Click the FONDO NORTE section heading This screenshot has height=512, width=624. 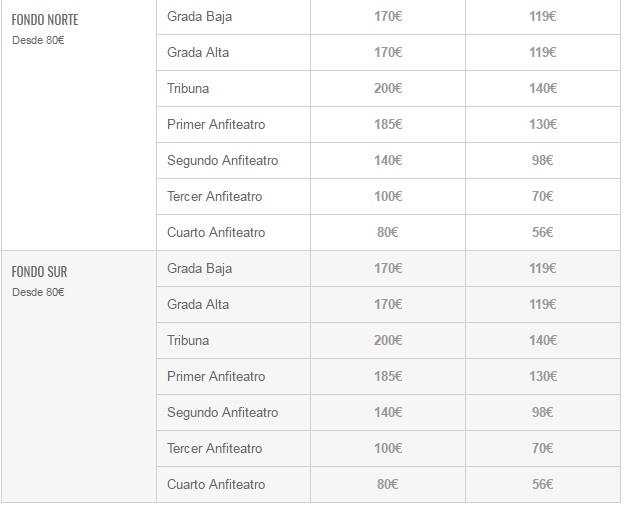tap(45, 19)
